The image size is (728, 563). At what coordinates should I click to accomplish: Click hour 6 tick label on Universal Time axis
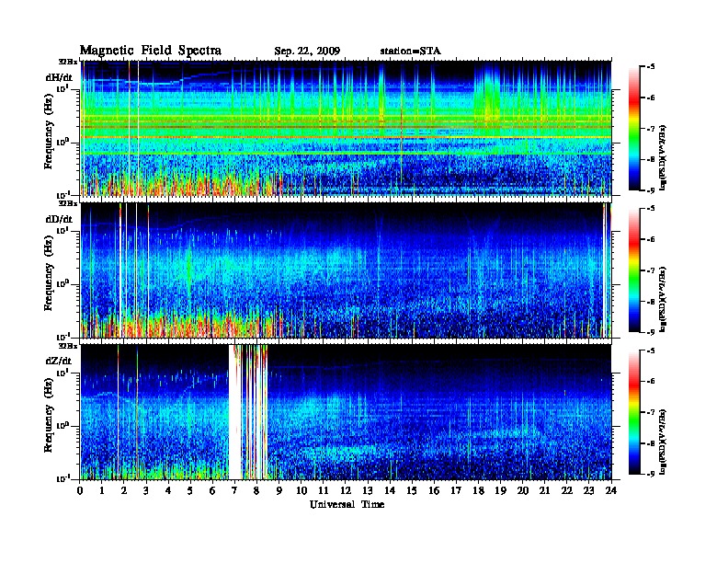click(212, 491)
